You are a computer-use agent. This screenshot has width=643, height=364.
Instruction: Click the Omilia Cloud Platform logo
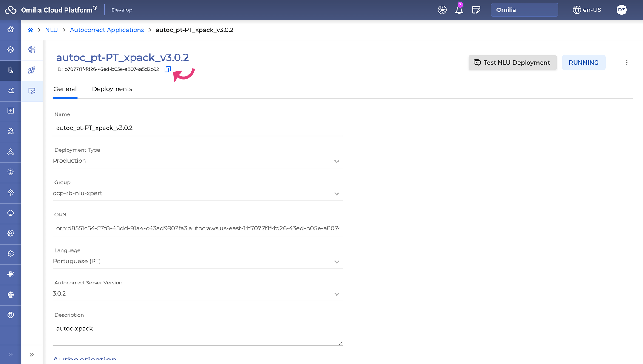click(51, 10)
